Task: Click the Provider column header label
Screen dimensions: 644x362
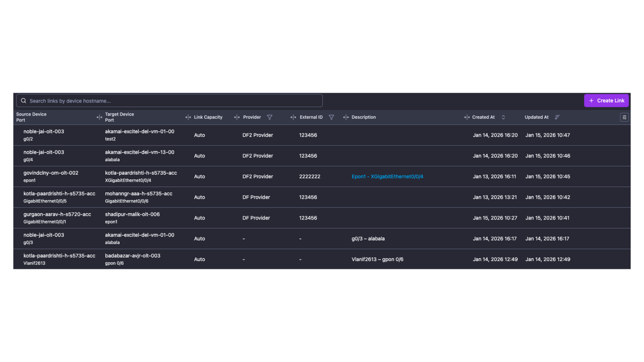Action: pyautogui.click(x=252, y=117)
